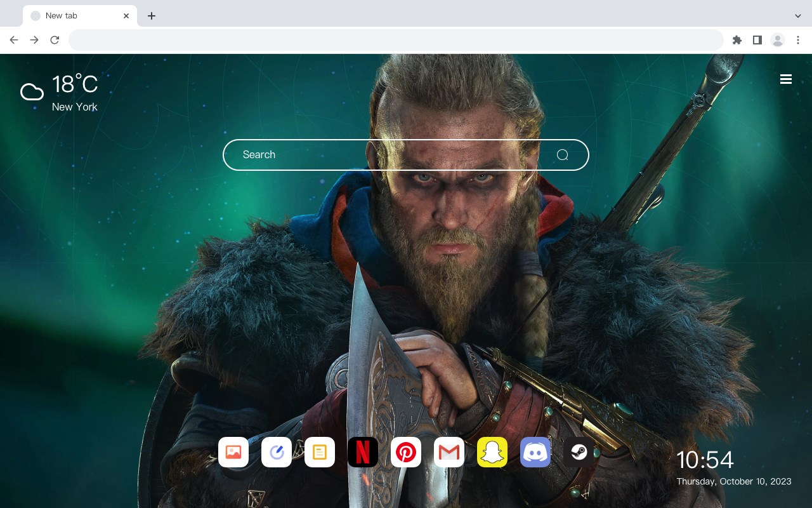Launch the Pinterest shortcut
The image size is (812, 508).
406,452
